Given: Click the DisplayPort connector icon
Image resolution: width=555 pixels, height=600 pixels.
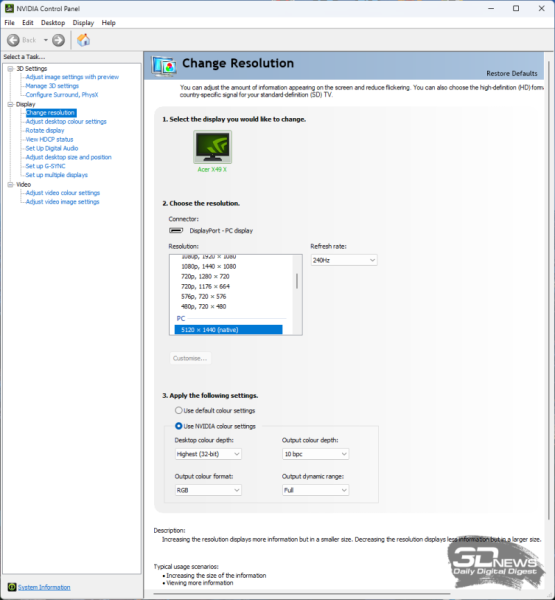Looking at the screenshot, I should click(x=176, y=230).
